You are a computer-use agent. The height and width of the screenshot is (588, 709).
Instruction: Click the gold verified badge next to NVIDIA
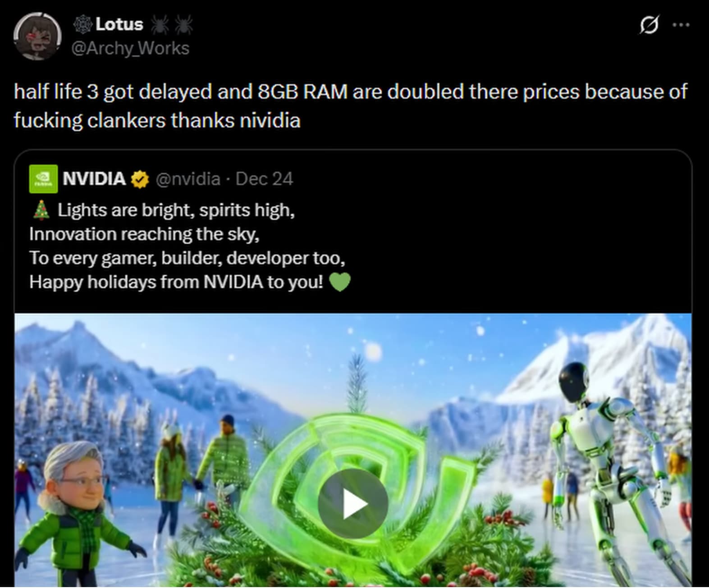[140, 180]
